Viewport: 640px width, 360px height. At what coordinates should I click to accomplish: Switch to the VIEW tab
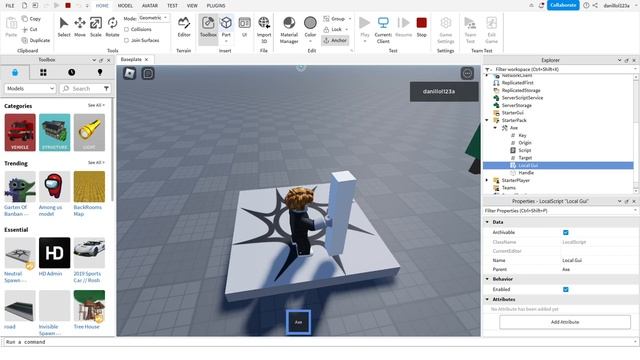[x=192, y=6]
